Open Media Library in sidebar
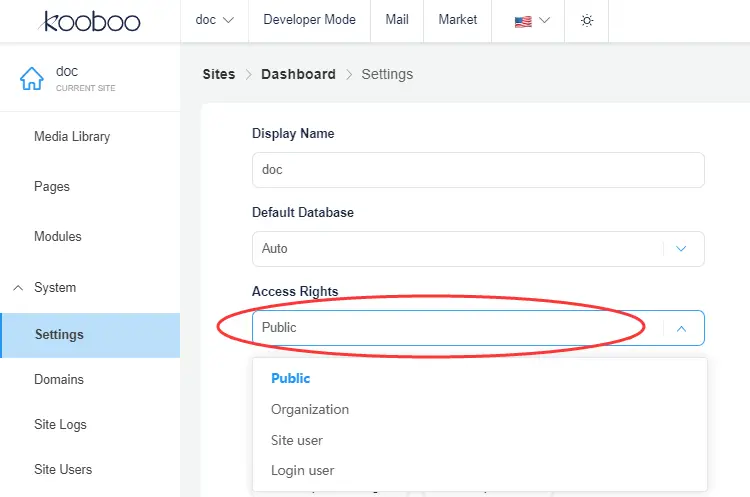750x497 pixels. 72,136
